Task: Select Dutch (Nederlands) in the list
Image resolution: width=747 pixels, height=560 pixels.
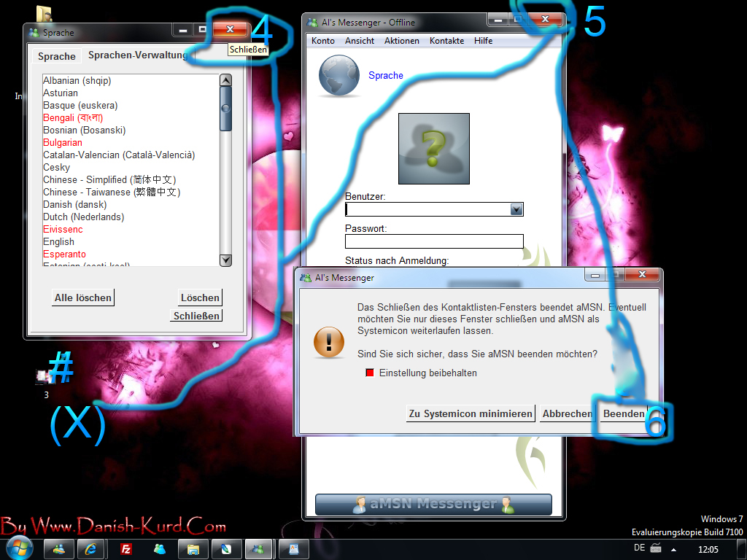Action: (x=83, y=217)
